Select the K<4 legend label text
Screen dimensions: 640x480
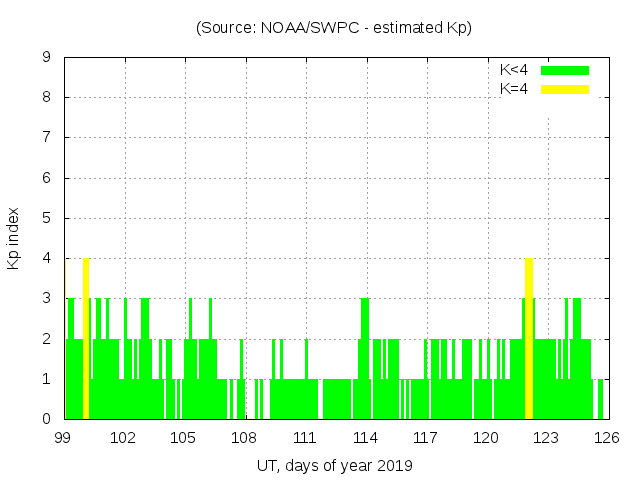pos(514,70)
